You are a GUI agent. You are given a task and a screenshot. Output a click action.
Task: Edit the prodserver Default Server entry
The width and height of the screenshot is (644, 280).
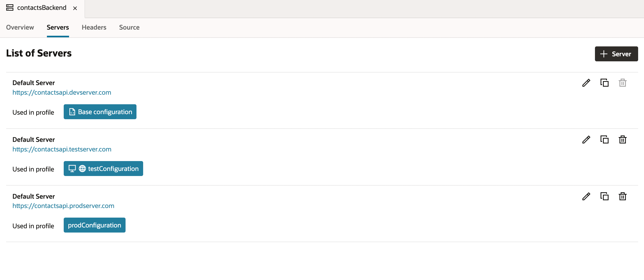tap(586, 196)
